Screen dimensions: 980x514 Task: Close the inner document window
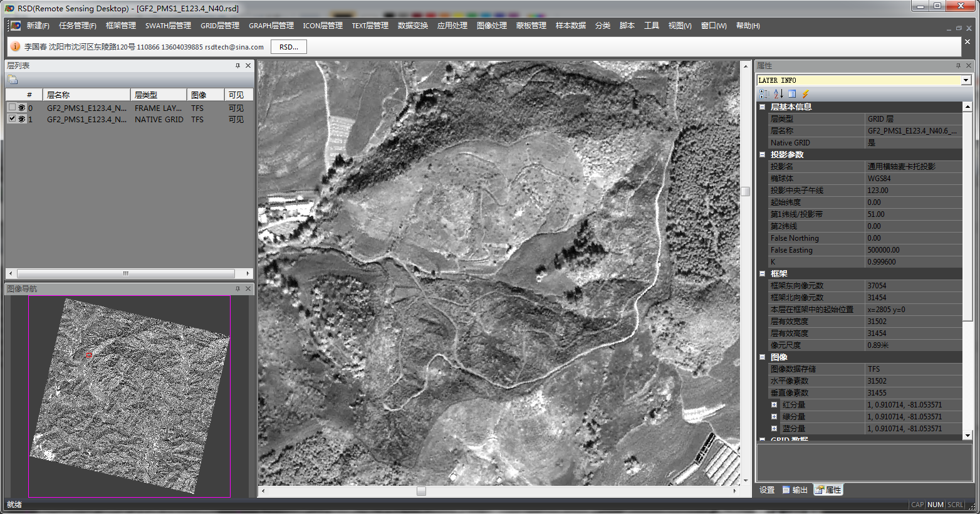point(969,28)
